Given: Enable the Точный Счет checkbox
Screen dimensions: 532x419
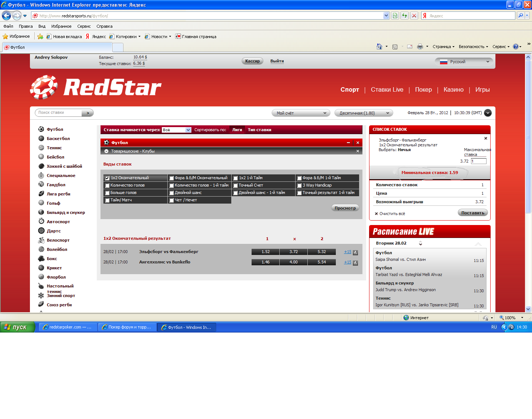Looking at the screenshot, I should (x=235, y=185).
